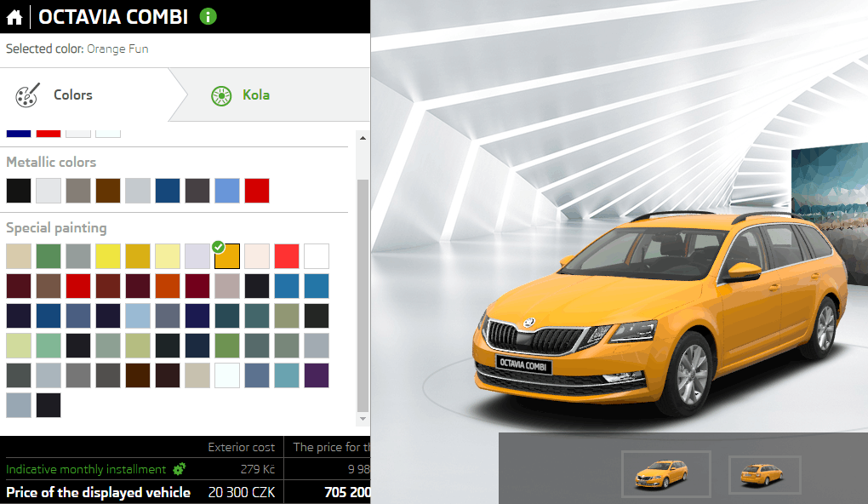
Task: Select '279 Kč' installment value
Action: click(x=257, y=469)
